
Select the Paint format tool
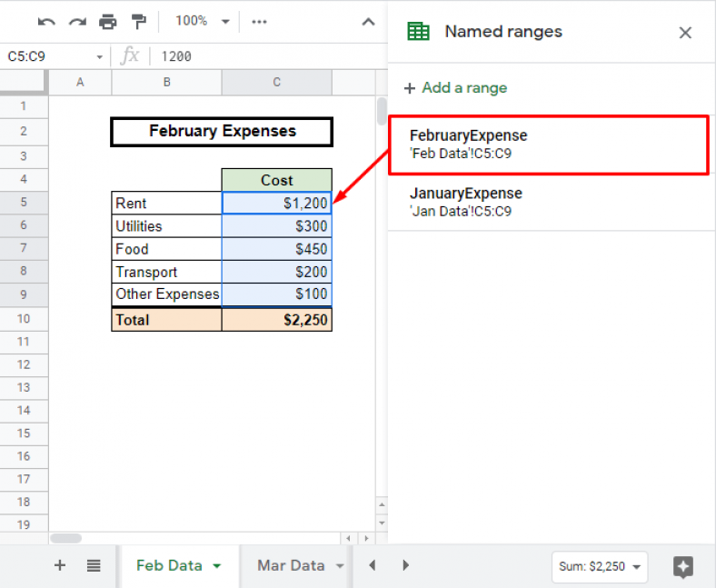[138, 21]
